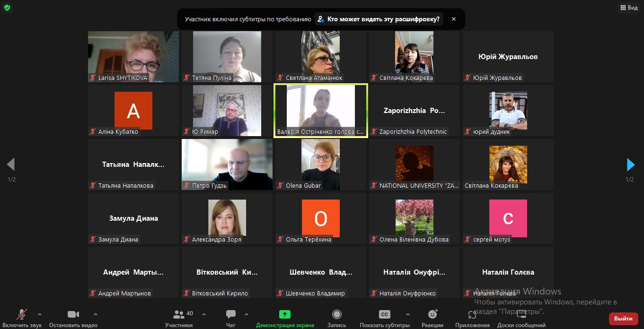644x329 pixels.
Task: Go to next page of participants
Action: click(630, 164)
